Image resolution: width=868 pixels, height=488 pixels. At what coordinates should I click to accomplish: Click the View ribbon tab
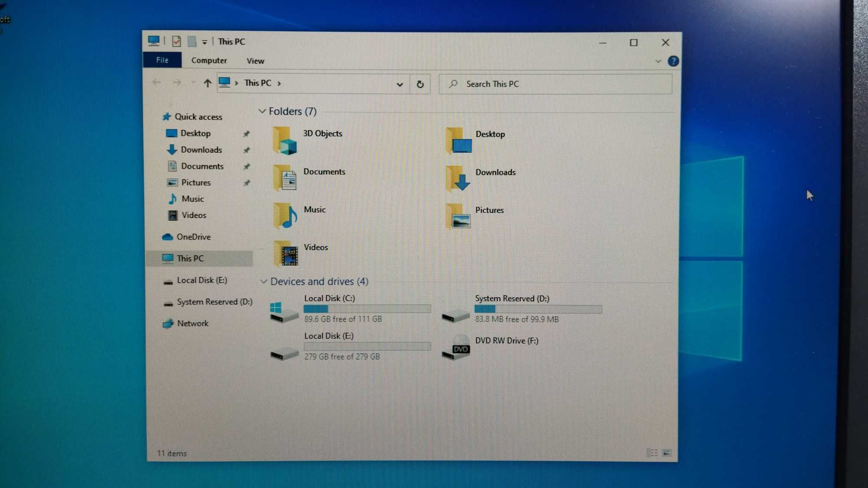coord(255,61)
